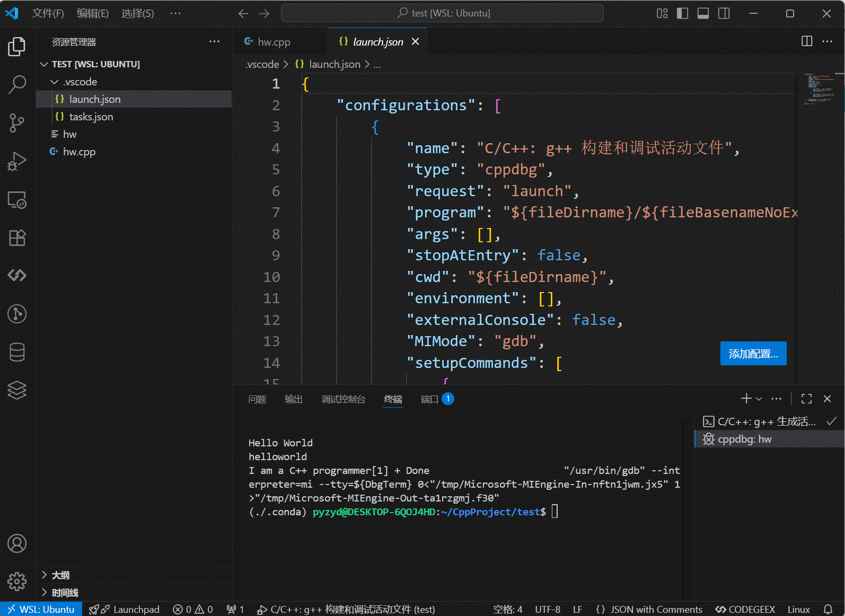Switch to the 调试控制台 panel tab
Viewport: 845px width, 616px height.
pos(344,399)
